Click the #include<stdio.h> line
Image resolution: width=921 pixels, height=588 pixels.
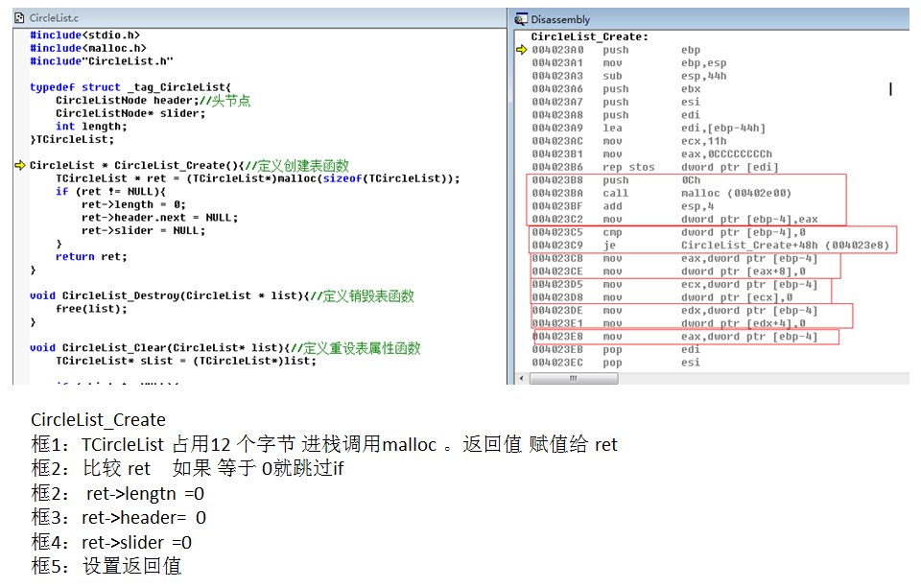point(85,35)
